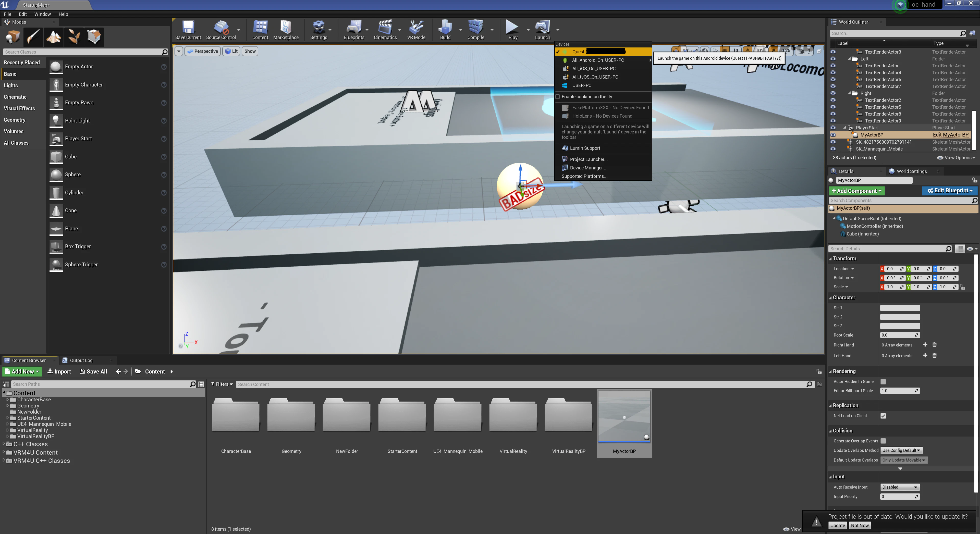Click the Compile toolbar icon
The width and height of the screenshot is (980, 534).
click(x=475, y=30)
